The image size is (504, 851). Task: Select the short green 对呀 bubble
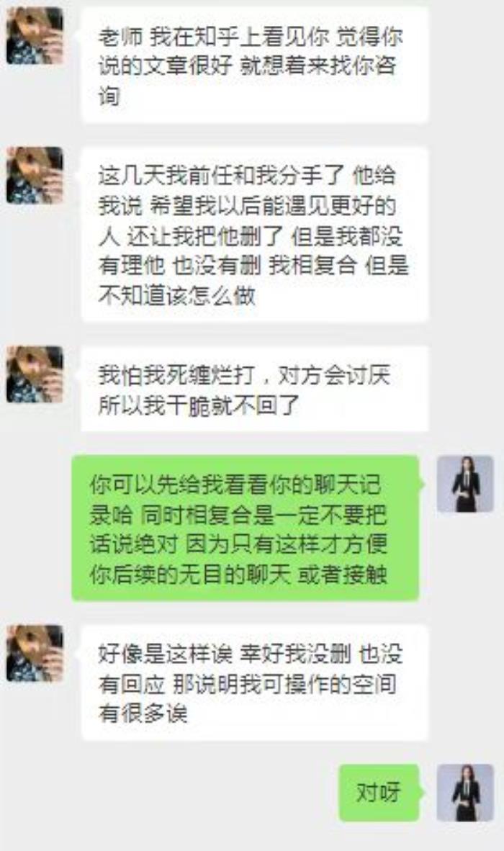click(379, 793)
